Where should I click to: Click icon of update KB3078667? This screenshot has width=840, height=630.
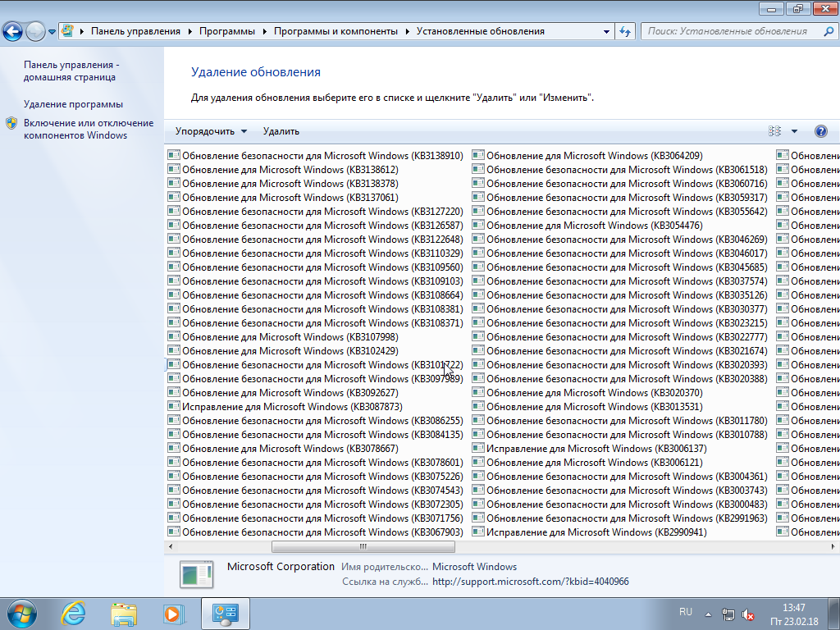174,448
